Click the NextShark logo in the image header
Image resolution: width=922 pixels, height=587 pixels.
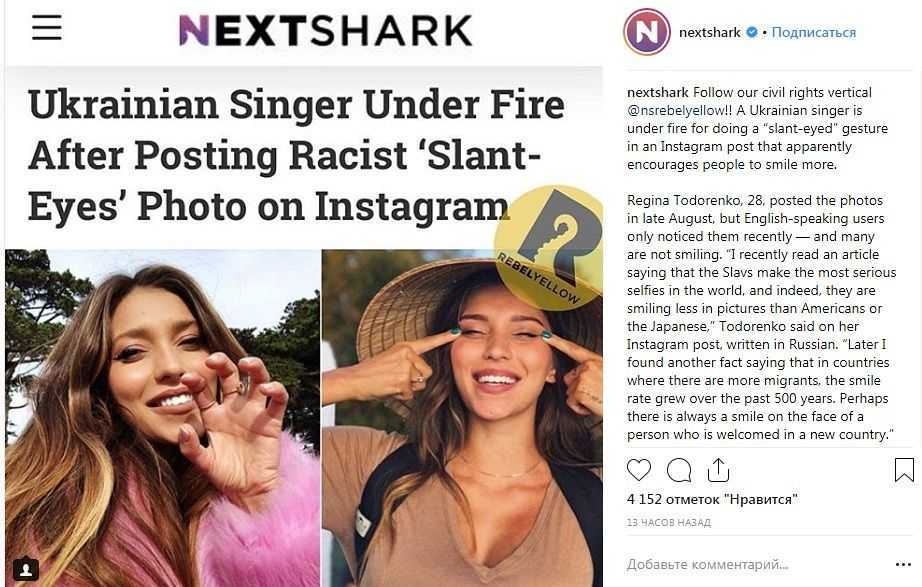pos(325,30)
